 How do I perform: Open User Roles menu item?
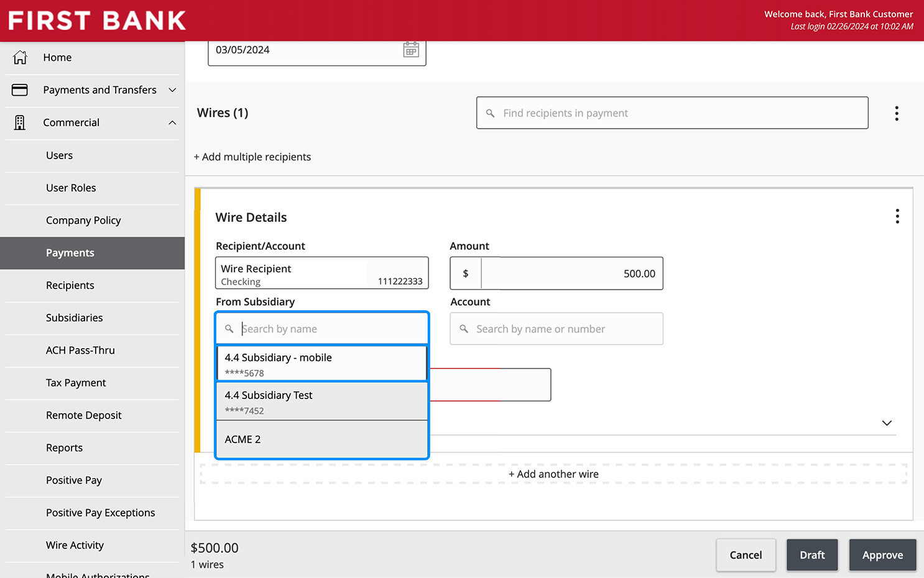tap(93, 188)
